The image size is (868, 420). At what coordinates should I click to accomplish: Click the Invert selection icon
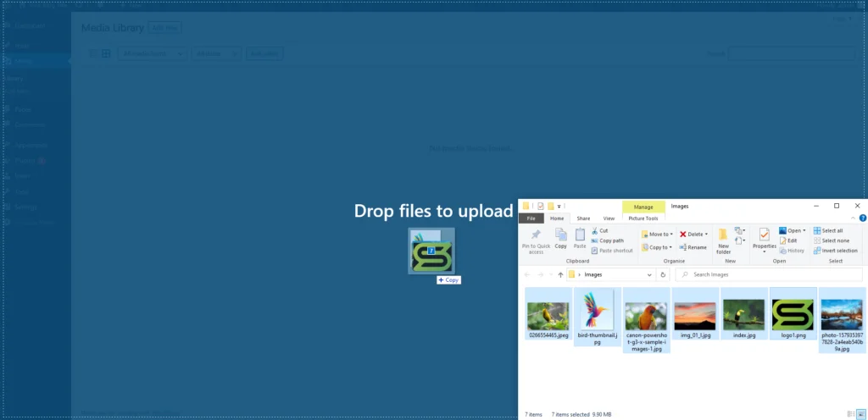(817, 251)
